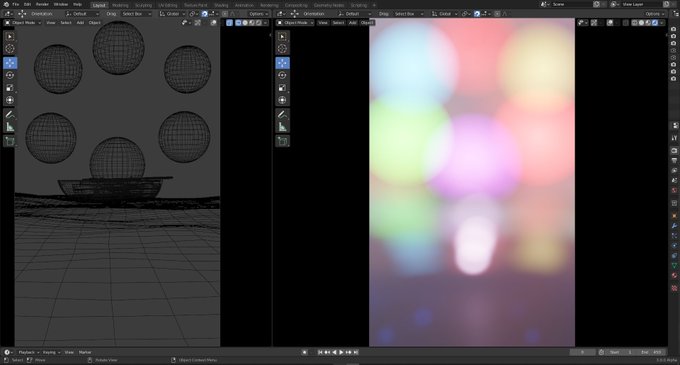Select the Cursor tool in left viewport
The image size is (680, 365).
[x=10, y=49]
